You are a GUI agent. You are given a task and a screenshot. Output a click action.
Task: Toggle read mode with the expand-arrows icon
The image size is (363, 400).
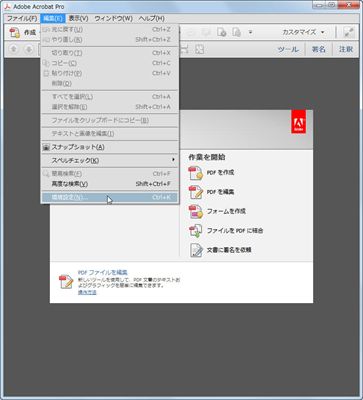click(x=349, y=32)
